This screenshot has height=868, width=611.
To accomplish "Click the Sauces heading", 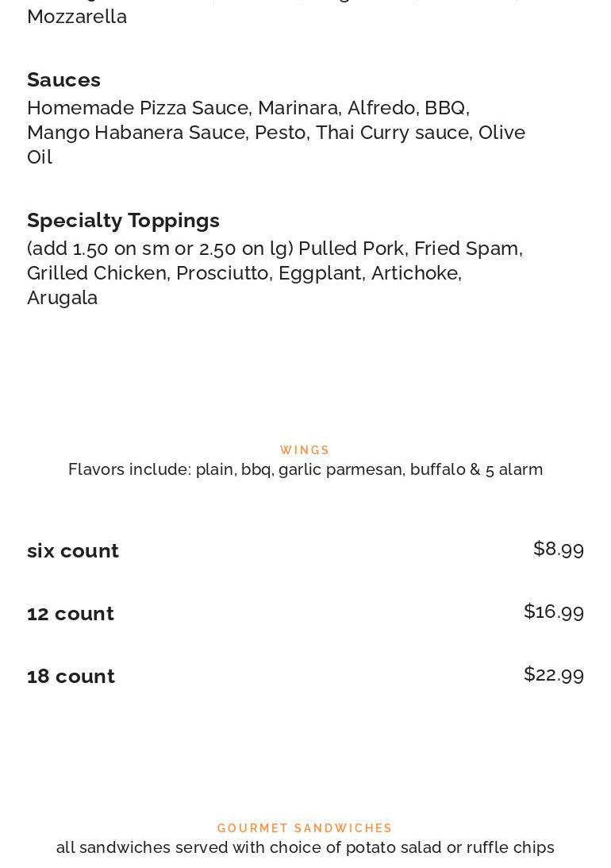I will (63, 79).
